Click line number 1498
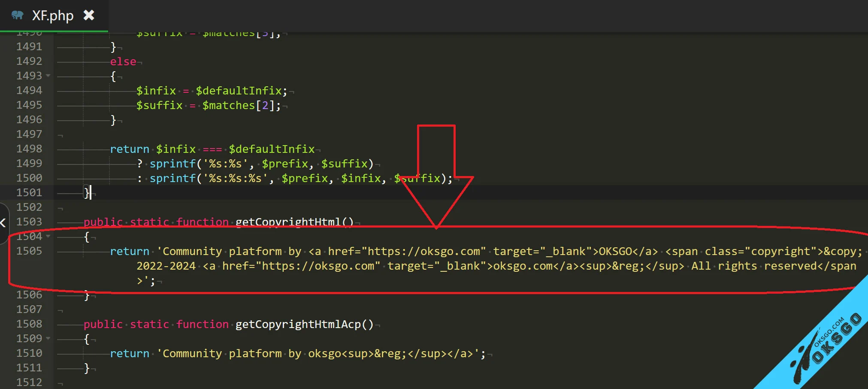The width and height of the screenshot is (868, 389). (x=29, y=149)
